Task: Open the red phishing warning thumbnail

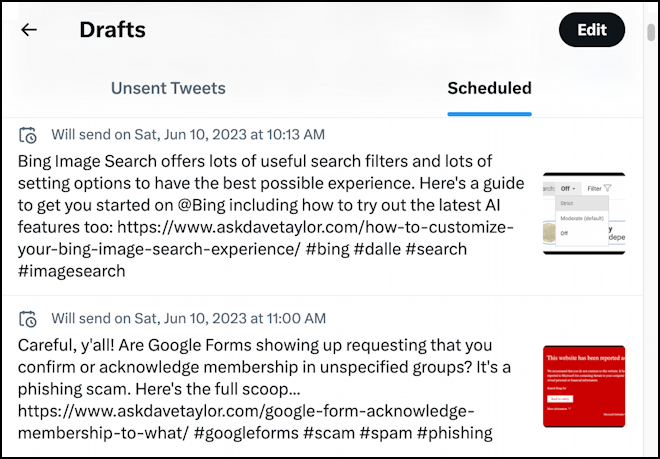Action: point(584,387)
